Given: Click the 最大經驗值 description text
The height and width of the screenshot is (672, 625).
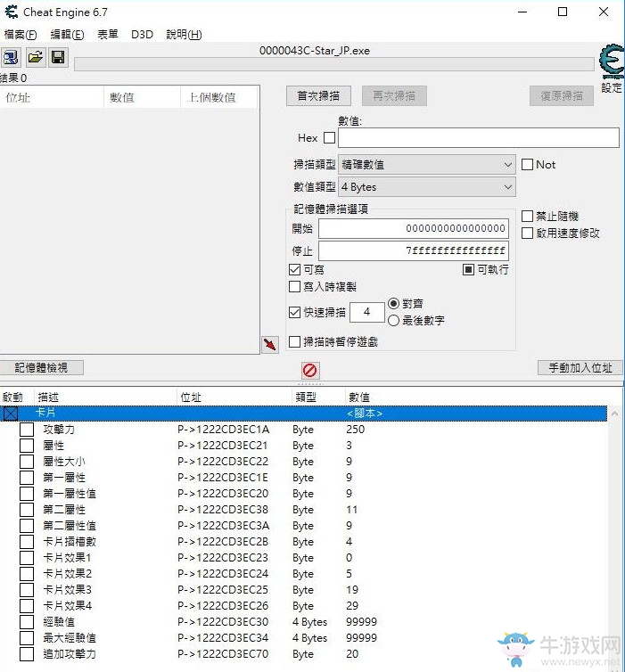Looking at the screenshot, I should point(70,638).
